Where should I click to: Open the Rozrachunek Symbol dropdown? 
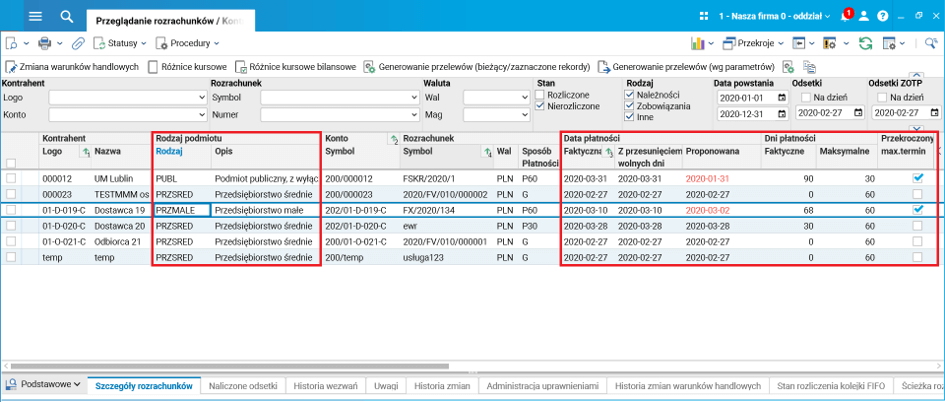click(413, 97)
